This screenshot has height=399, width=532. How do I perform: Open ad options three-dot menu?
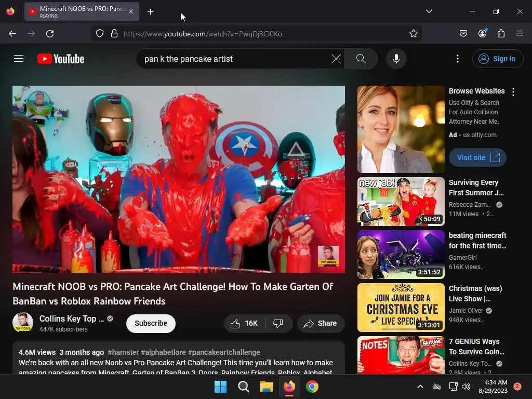[x=513, y=92]
